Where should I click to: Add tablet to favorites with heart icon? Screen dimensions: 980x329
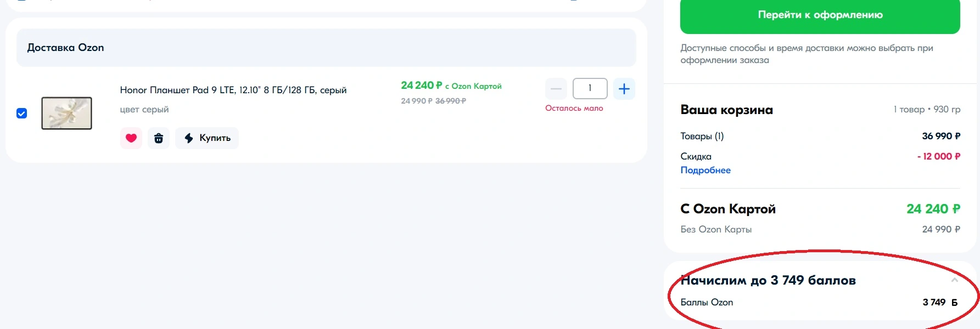131,138
